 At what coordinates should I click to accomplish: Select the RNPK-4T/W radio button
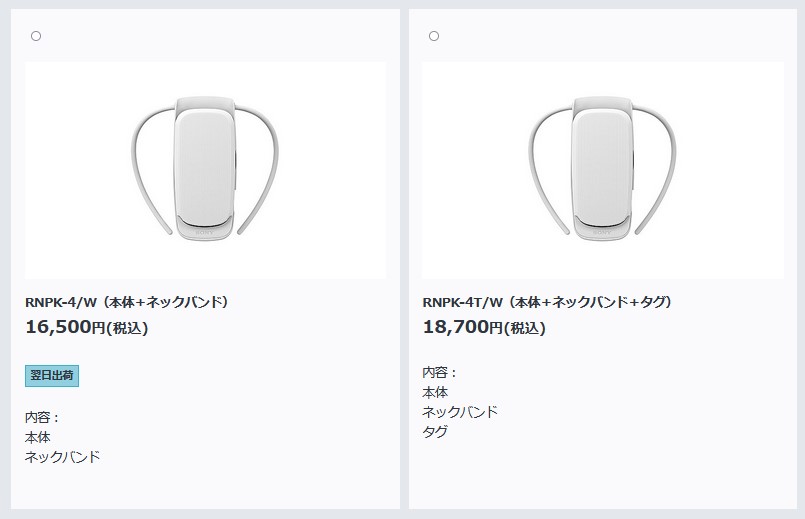(434, 36)
